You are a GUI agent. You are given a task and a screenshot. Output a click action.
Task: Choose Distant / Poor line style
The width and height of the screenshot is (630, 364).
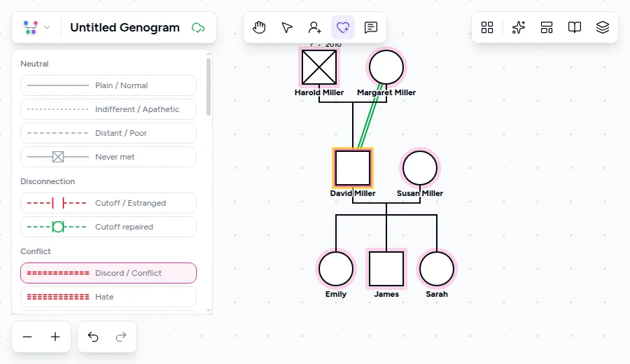[108, 133]
